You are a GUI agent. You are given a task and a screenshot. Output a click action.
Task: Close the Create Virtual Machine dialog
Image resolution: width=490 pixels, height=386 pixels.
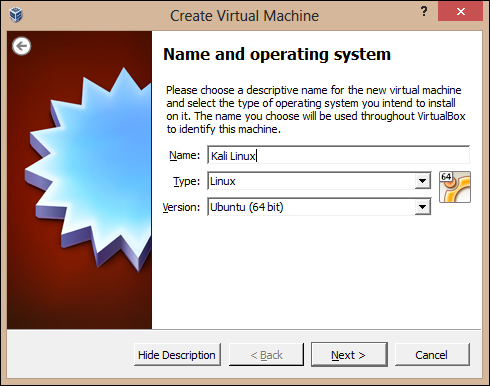pos(460,12)
